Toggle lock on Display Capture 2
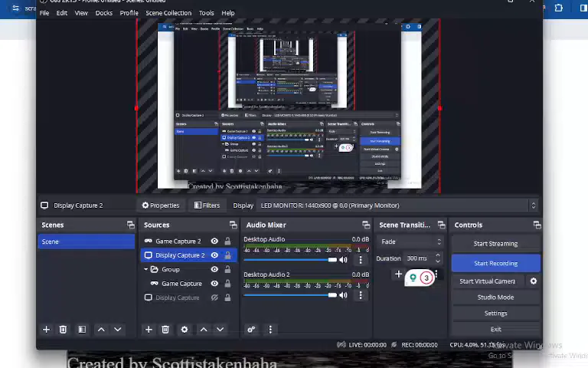This screenshot has width=588, height=368. (x=227, y=255)
